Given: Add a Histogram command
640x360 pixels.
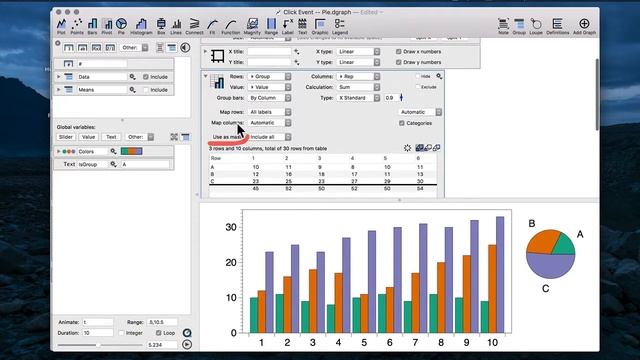Looking at the screenshot, I should (x=141, y=26).
